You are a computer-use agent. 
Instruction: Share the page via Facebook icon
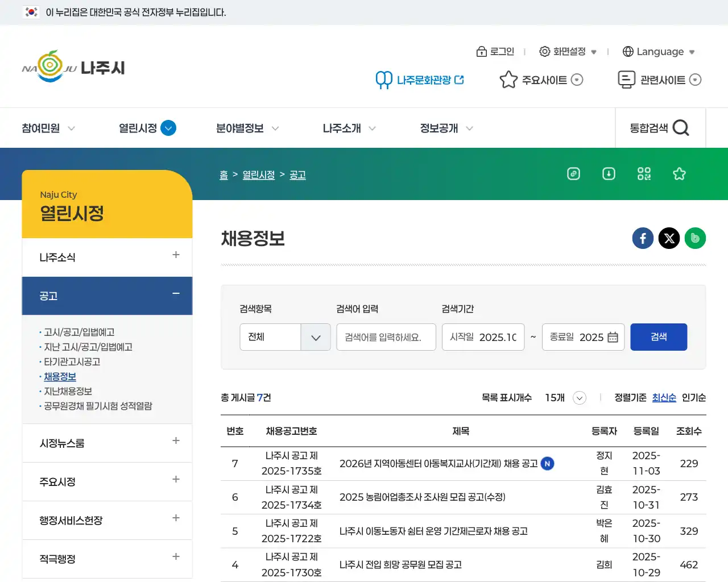[643, 238]
